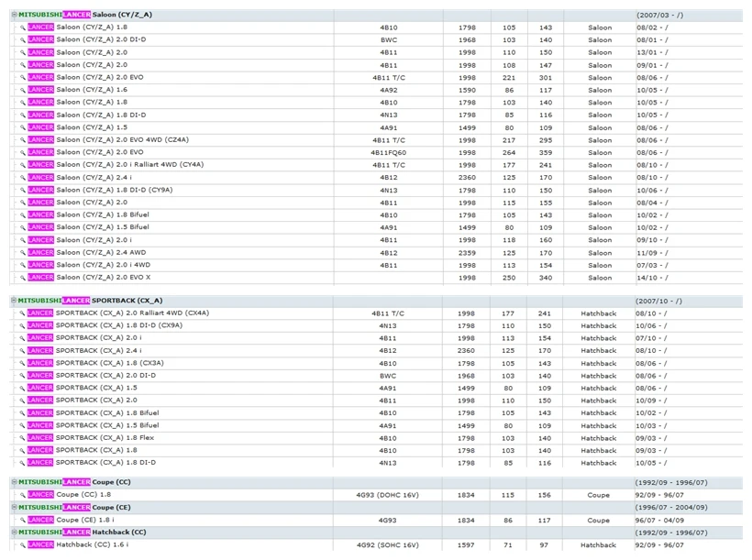752x560 pixels.
Task: Click engine code 4G92 (SOHC 16V) cell
Action: click(x=388, y=545)
